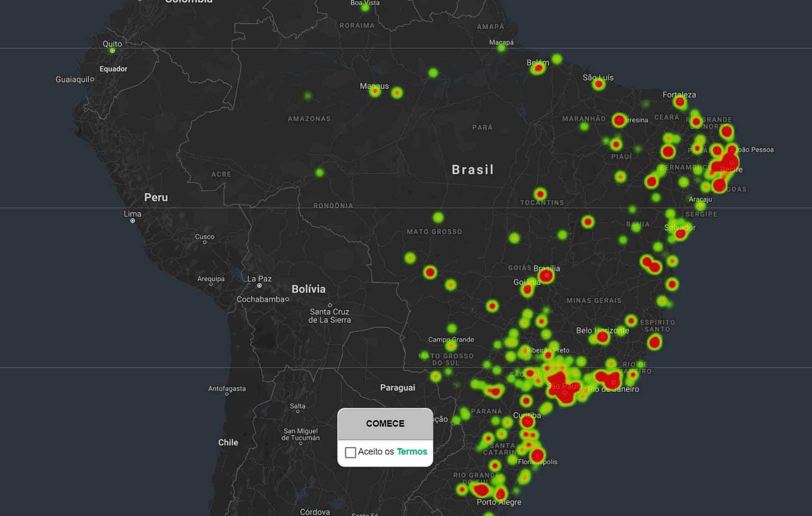Click the Lima city label
812x516 pixels.
point(132,214)
